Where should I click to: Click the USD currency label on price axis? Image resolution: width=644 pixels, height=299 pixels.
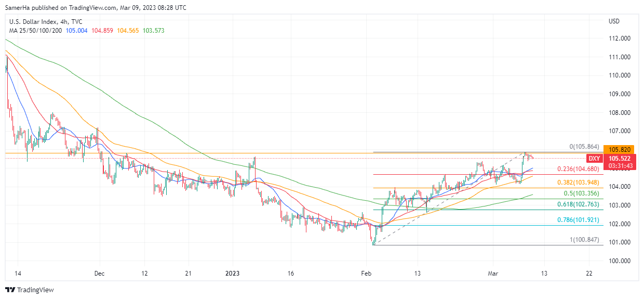pos(614,21)
